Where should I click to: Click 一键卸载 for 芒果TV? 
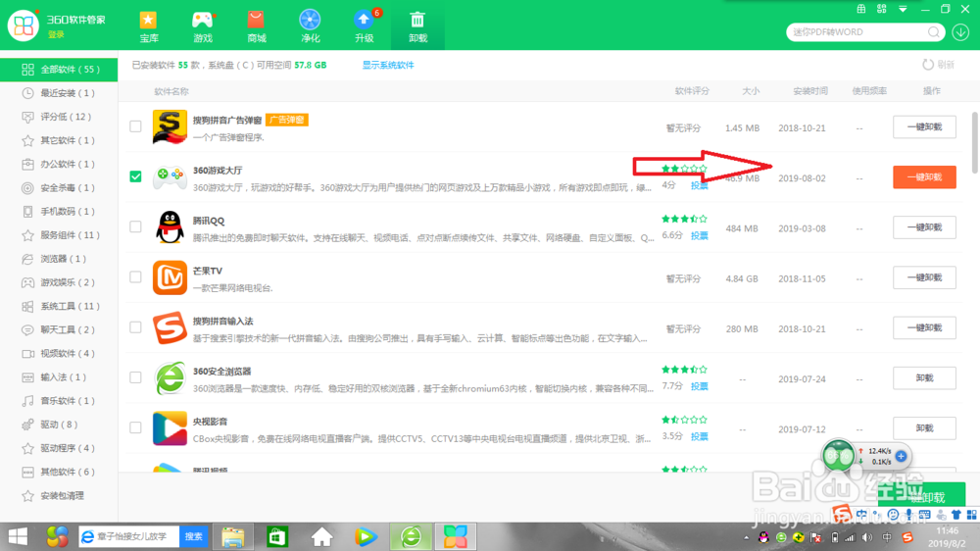(924, 277)
